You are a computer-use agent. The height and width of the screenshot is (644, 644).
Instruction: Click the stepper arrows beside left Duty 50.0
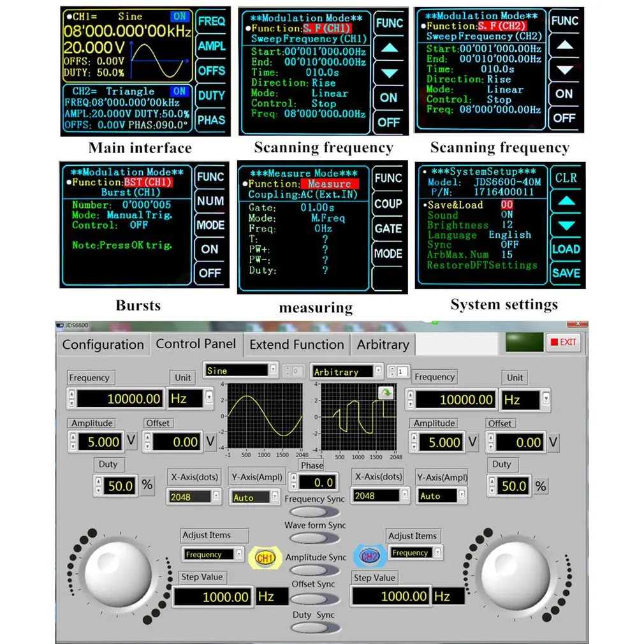[99, 485]
